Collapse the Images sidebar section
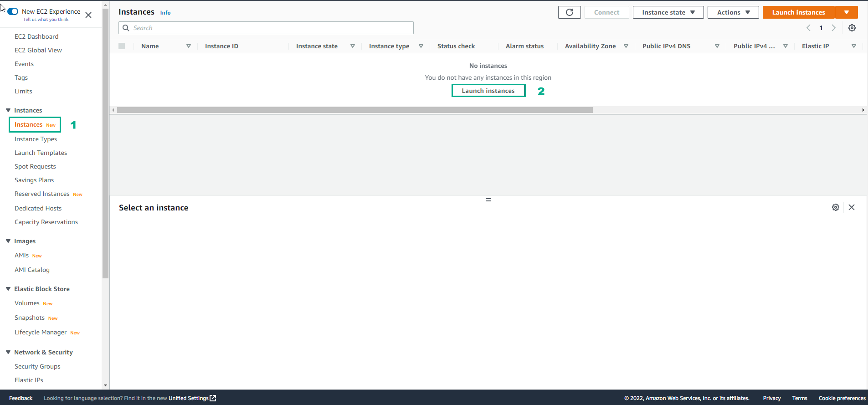This screenshot has width=868, height=405. 8,241
